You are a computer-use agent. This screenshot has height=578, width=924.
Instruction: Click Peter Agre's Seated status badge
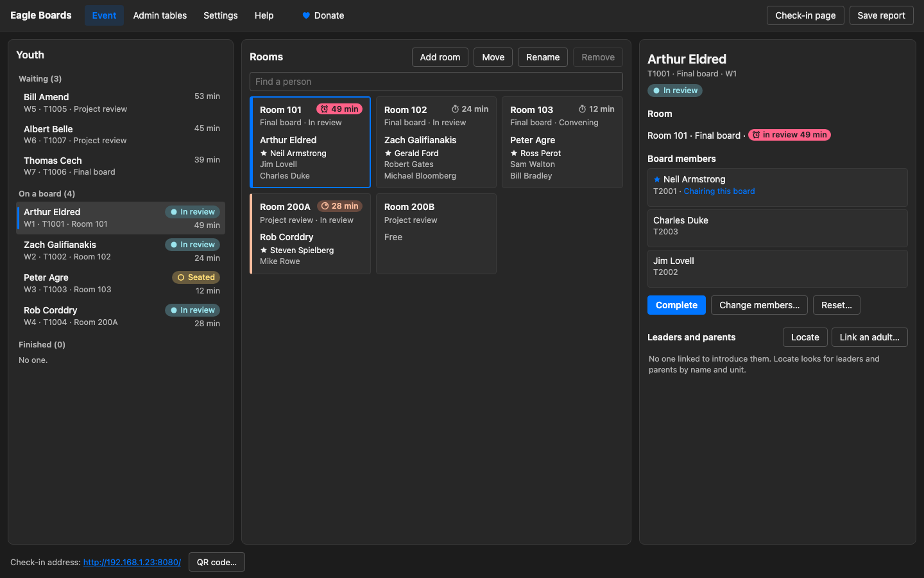pos(196,277)
